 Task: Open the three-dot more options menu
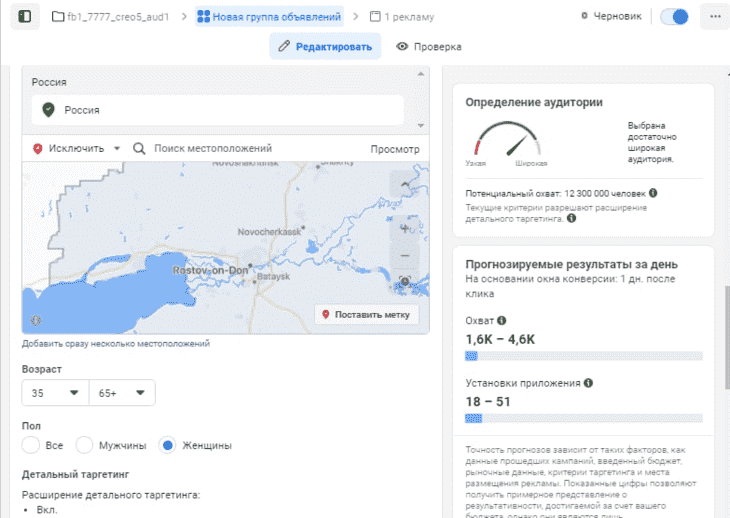(716, 17)
